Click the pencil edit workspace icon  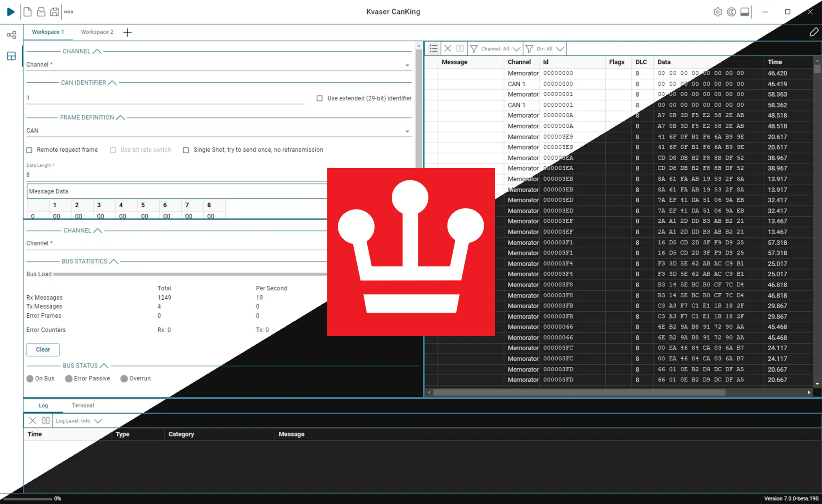[x=814, y=32]
